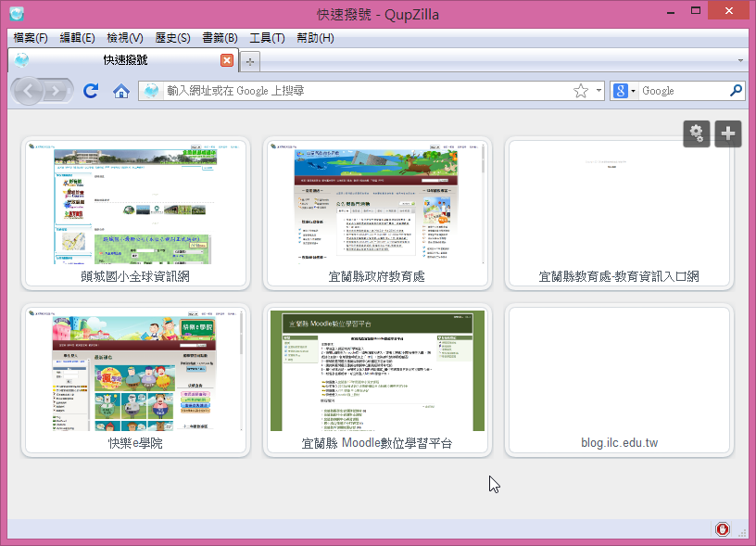
Task: Bookmark page with the star icon
Action: pyautogui.click(x=581, y=91)
